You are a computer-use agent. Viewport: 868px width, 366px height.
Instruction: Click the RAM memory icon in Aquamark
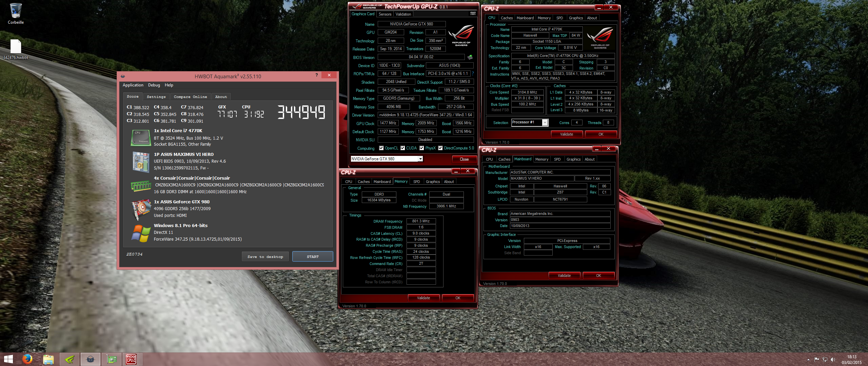pos(141,186)
